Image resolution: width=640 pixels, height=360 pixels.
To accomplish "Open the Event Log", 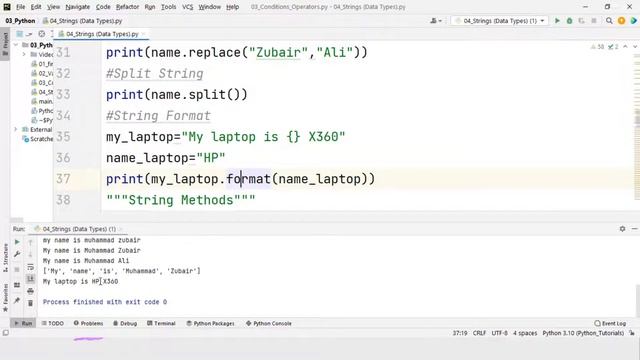I will point(610,323).
